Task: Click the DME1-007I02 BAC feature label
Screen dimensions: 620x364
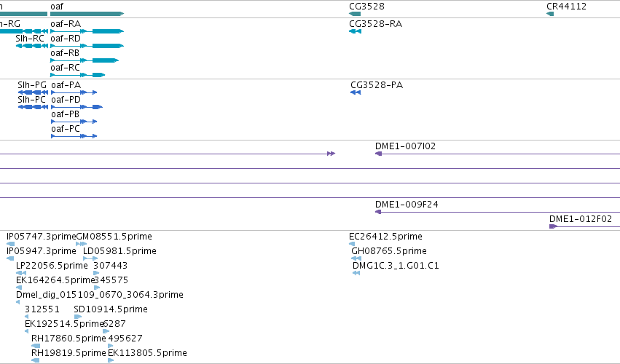Action: [x=405, y=146]
